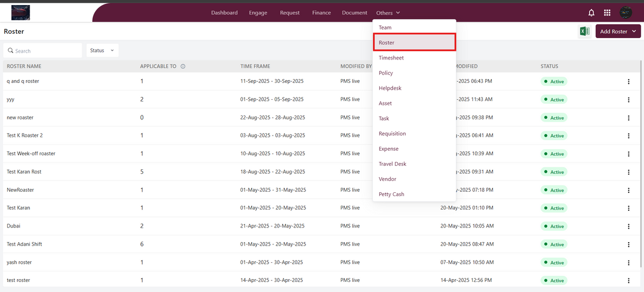Collapse the Others navigation dropdown
Viewport: 644px width, 292px height.
[388, 13]
